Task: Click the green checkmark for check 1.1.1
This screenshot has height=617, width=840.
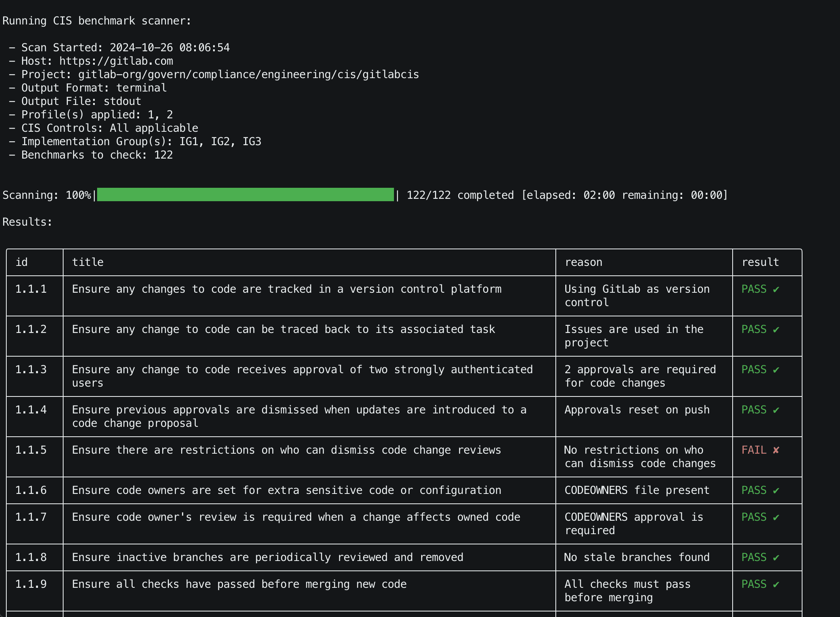Action: (777, 289)
